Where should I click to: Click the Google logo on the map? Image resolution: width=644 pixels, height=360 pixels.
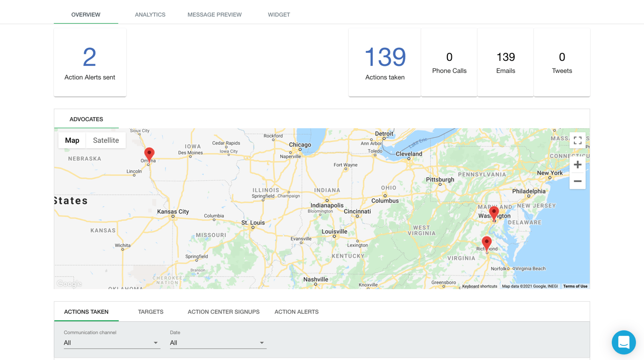pyautogui.click(x=69, y=283)
